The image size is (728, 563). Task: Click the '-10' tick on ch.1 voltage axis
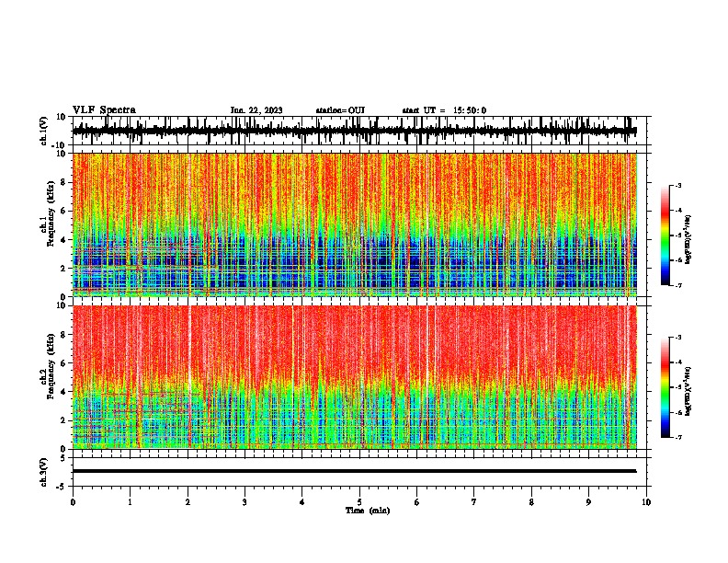[59, 144]
